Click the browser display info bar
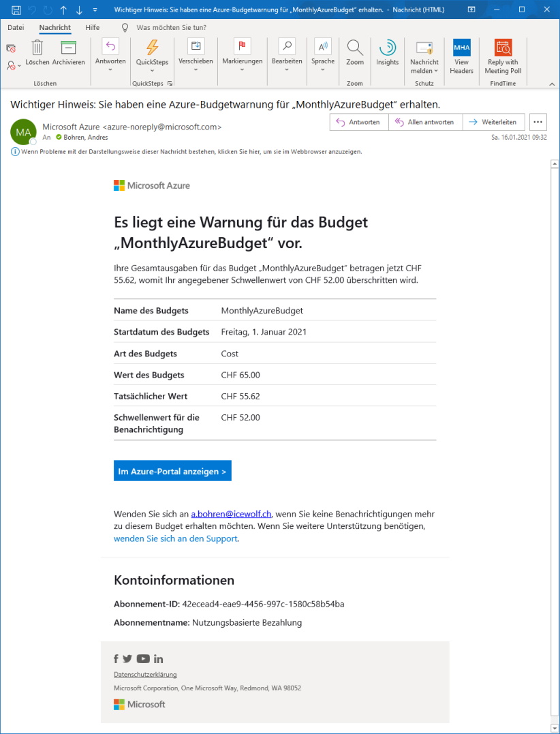The height and width of the screenshot is (734, 560). click(x=186, y=152)
